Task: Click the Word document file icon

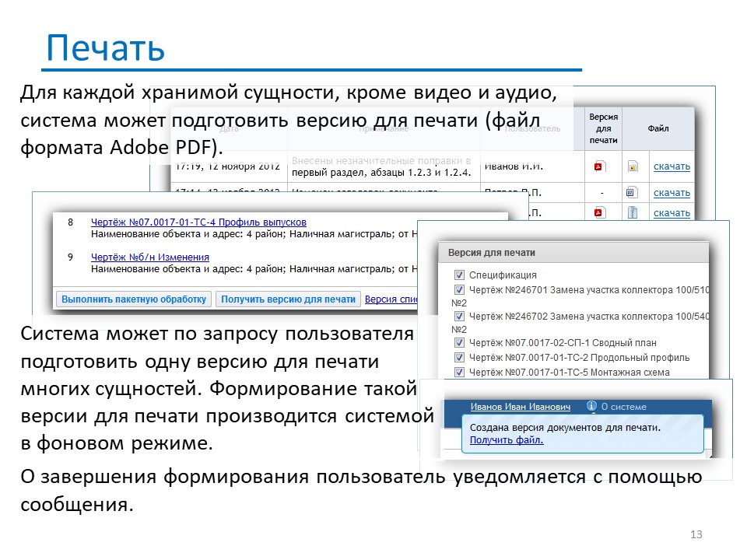Action: tap(631, 192)
